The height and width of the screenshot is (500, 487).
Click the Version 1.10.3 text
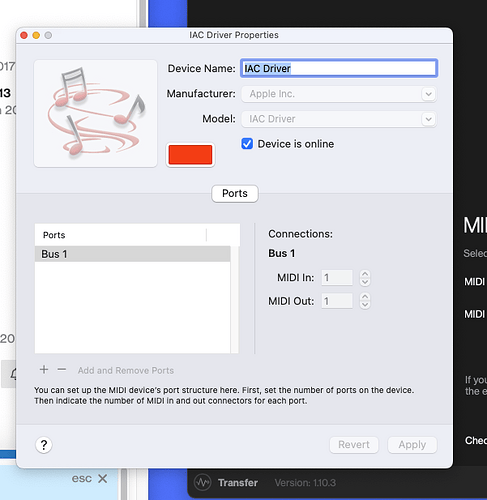tap(305, 483)
